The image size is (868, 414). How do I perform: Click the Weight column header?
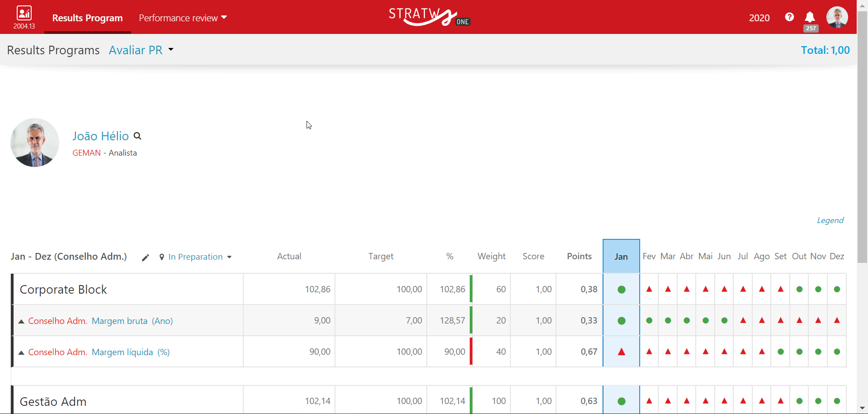pyautogui.click(x=491, y=257)
